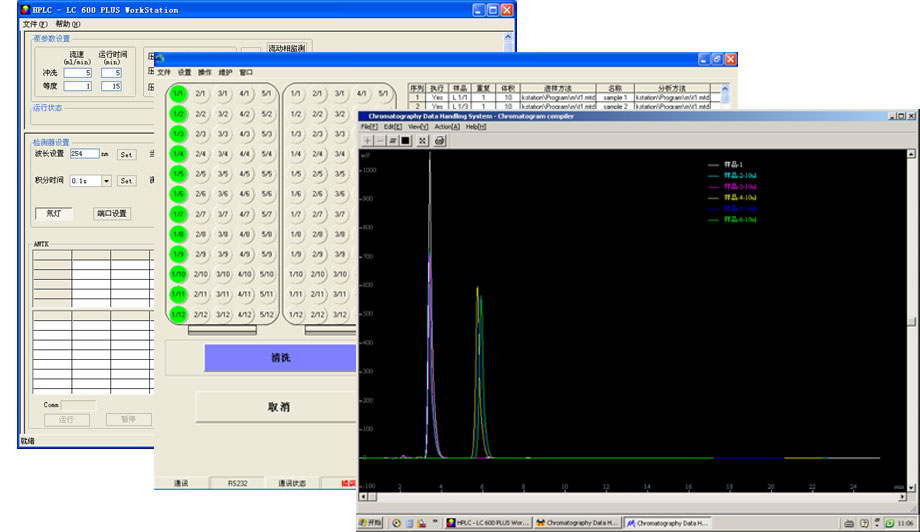Click the 等度 run time field showing 15

point(111,86)
